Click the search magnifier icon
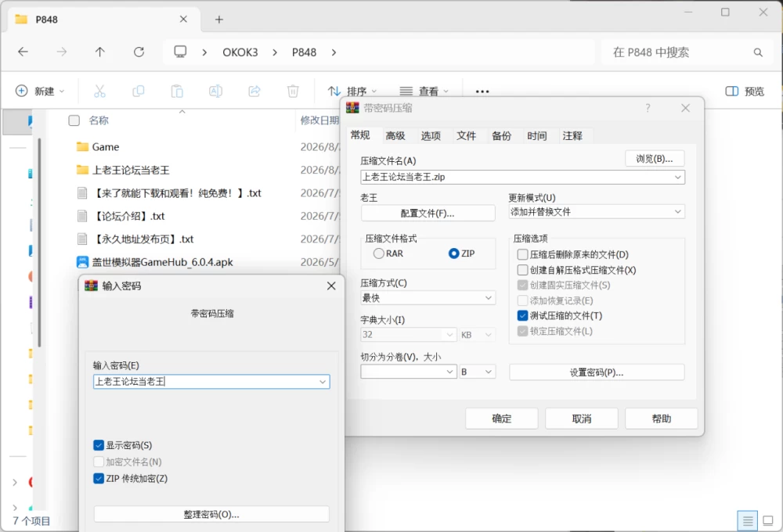Screen dimensions: 783x532 tap(758, 52)
